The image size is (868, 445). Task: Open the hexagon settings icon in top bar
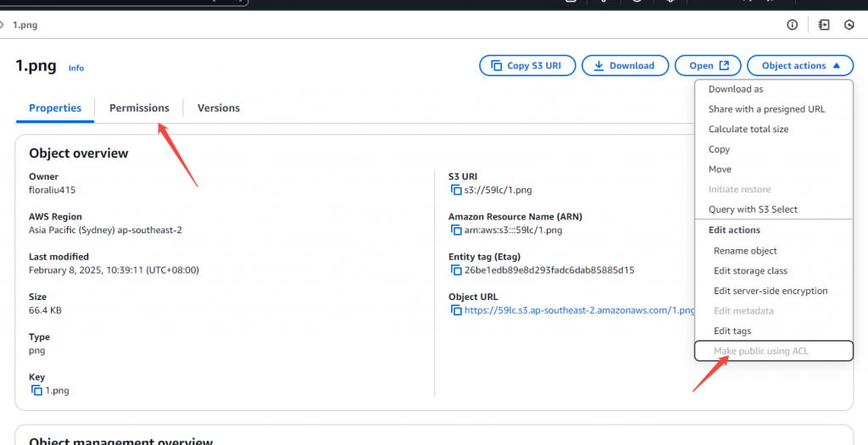[x=849, y=25]
